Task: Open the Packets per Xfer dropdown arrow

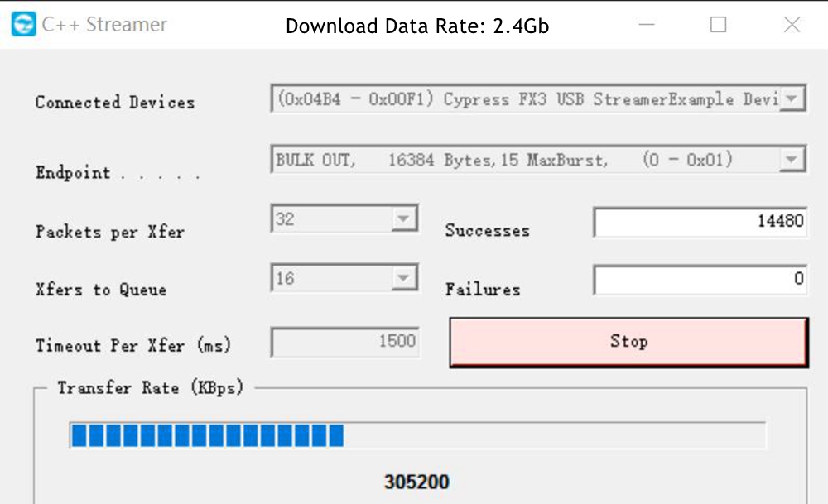Action: pos(404,219)
